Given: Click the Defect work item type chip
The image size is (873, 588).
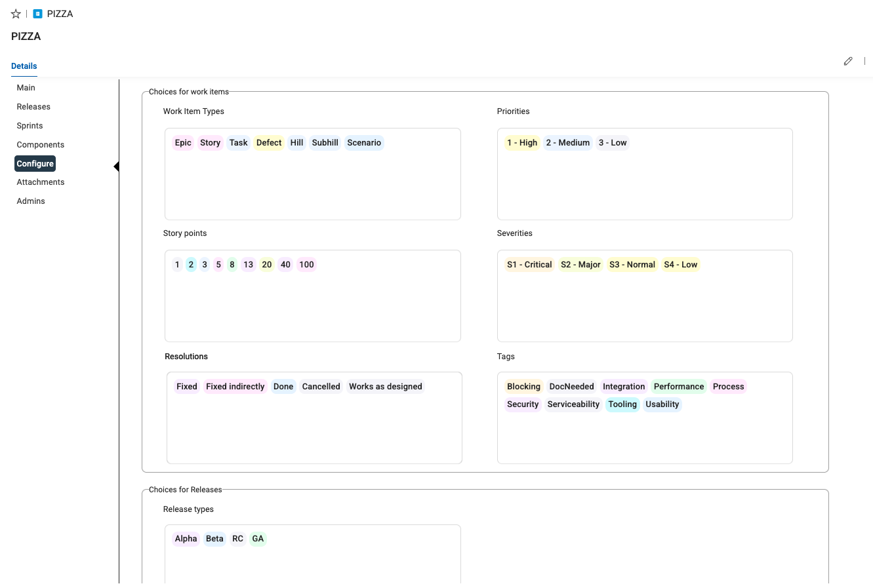Looking at the screenshot, I should pyautogui.click(x=269, y=143).
